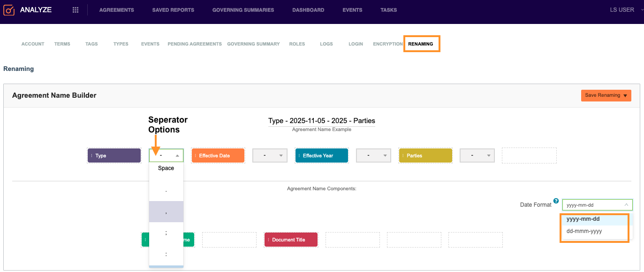Click the Effective Date chip drag handle
The image size is (644, 272).
(x=195, y=156)
